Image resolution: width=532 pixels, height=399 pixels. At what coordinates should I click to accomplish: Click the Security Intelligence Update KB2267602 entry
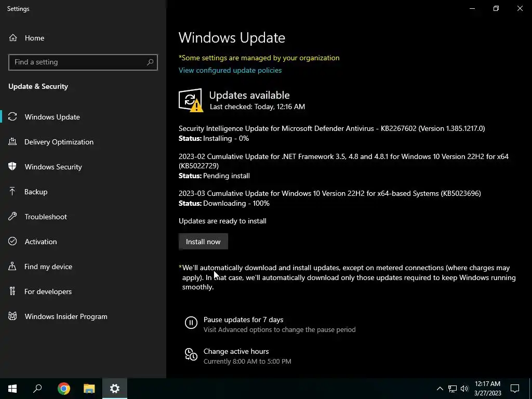pos(331,128)
